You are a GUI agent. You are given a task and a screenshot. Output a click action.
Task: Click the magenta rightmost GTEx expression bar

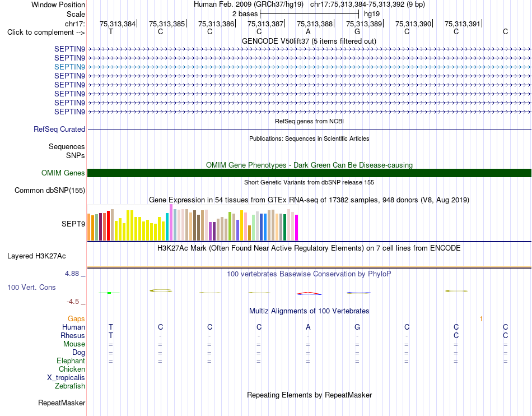point(297,228)
